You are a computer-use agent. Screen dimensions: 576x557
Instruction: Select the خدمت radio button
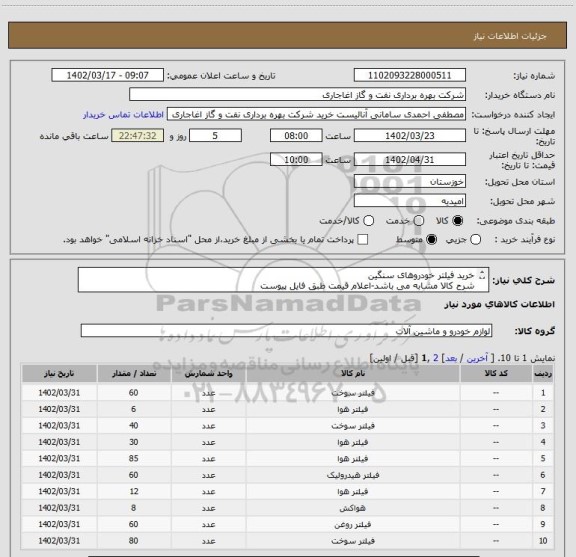(419, 221)
